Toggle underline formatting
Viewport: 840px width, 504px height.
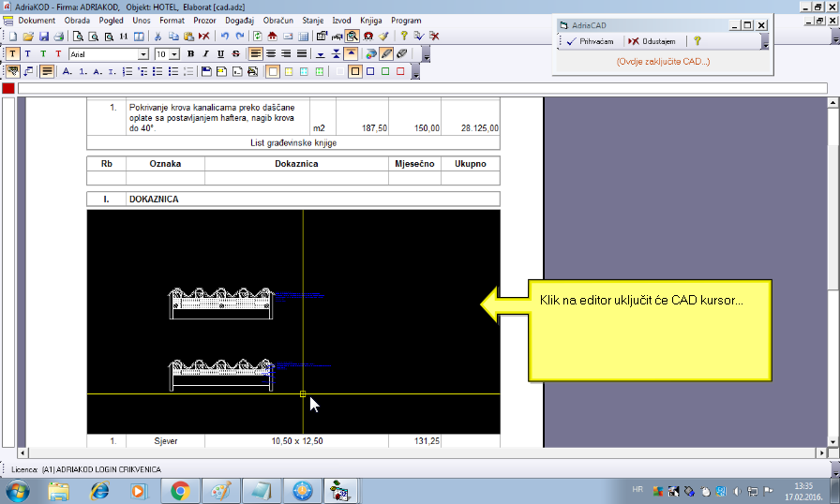[220, 54]
